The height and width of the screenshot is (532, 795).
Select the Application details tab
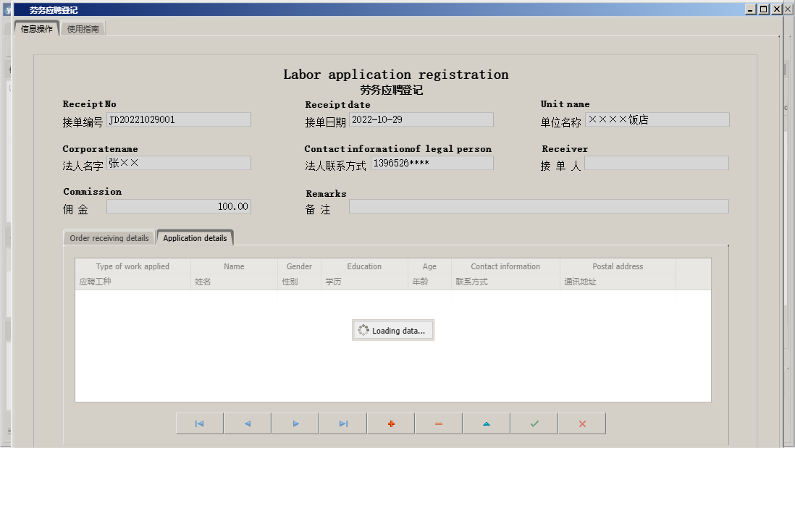(195, 238)
